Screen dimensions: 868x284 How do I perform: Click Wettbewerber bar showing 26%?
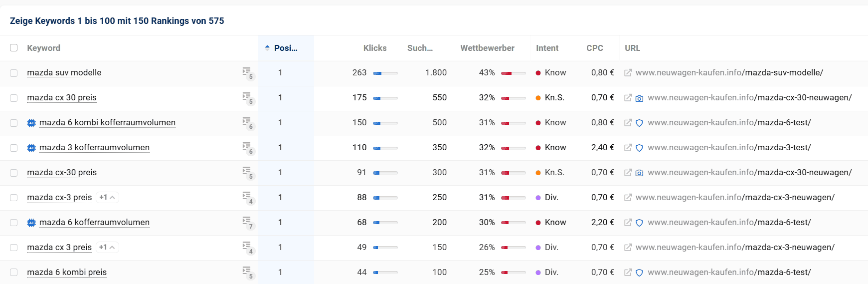pyautogui.click(x=514, y=248)
